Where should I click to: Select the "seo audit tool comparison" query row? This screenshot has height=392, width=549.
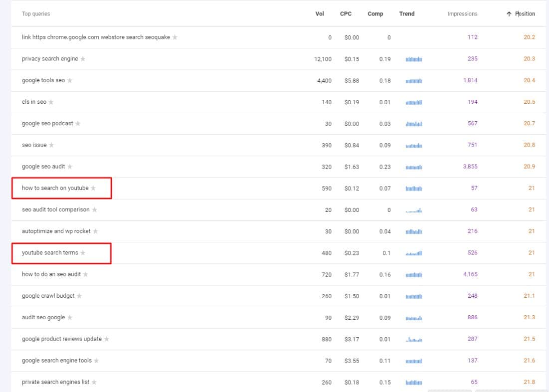[56, 209]
